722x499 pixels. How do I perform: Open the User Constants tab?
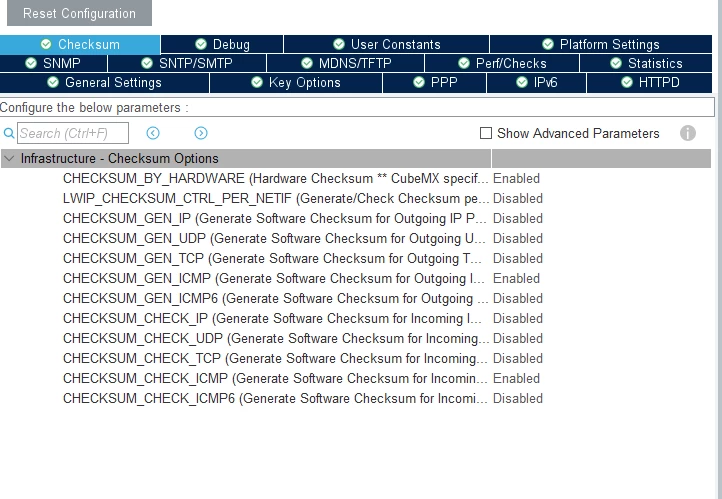[386, 44]
